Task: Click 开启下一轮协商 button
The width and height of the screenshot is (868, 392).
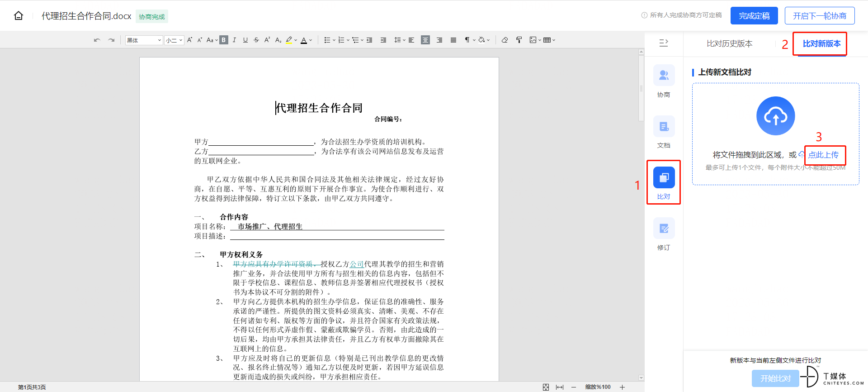Action: click(x=820, y=16)
